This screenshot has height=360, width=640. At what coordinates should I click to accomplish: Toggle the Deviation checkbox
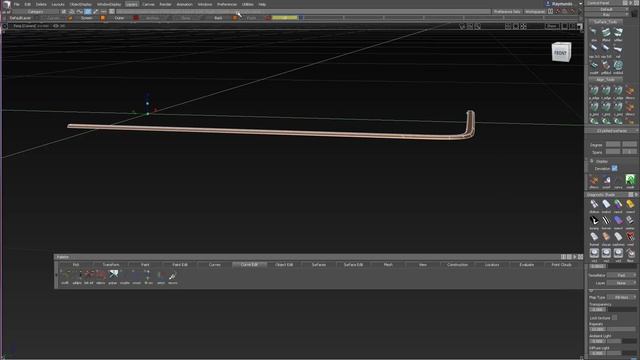pos(614,168)
